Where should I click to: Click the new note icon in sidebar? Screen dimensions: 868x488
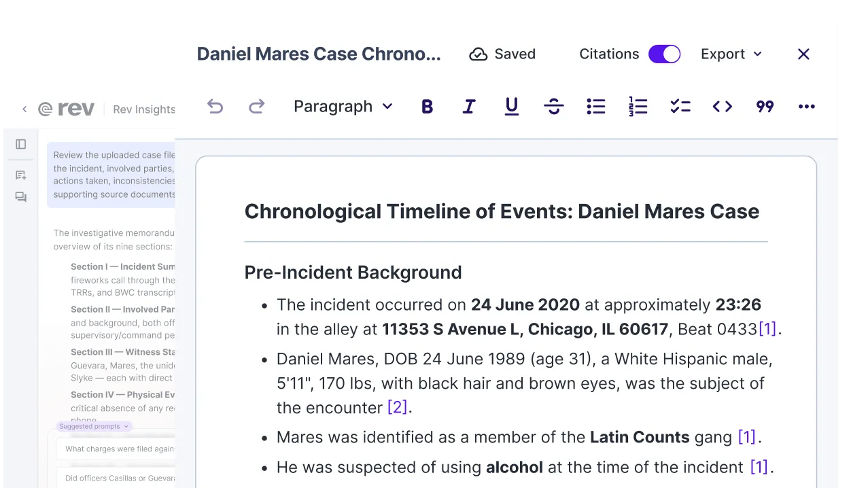click(x=21, y=175)
